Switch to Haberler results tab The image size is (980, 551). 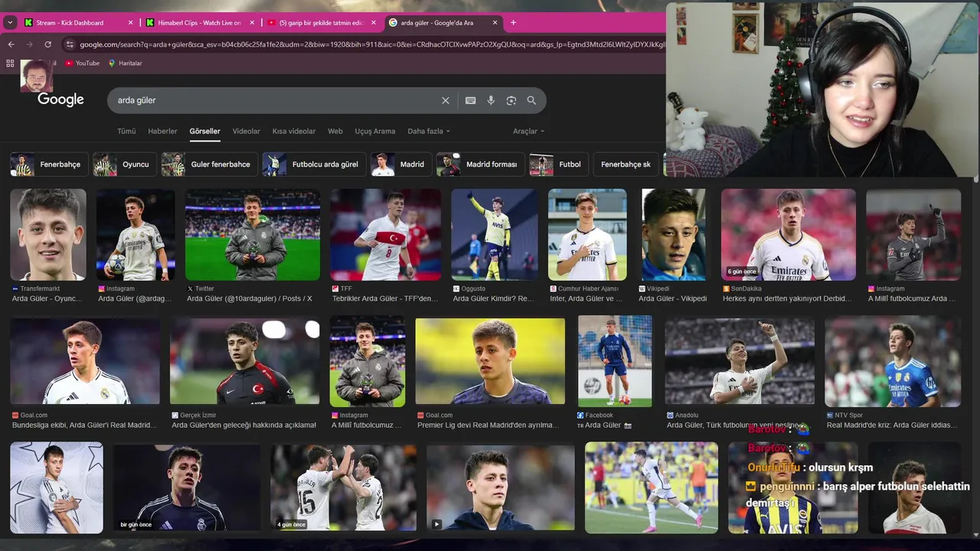click(162, 131)
